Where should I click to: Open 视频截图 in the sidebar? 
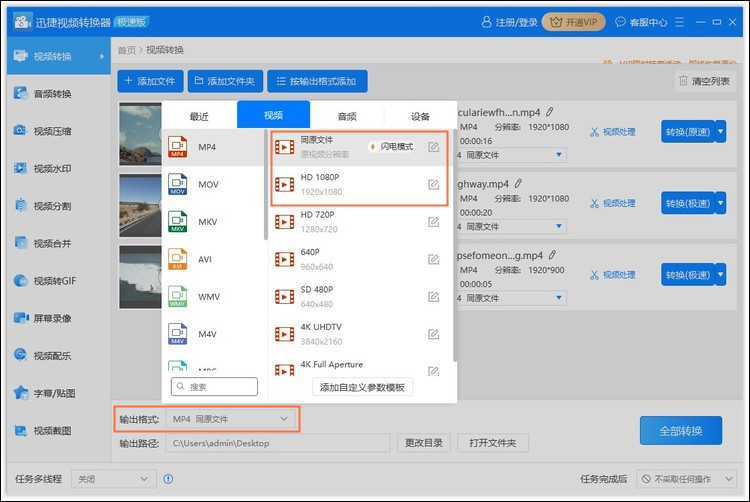tap(58, 430)
